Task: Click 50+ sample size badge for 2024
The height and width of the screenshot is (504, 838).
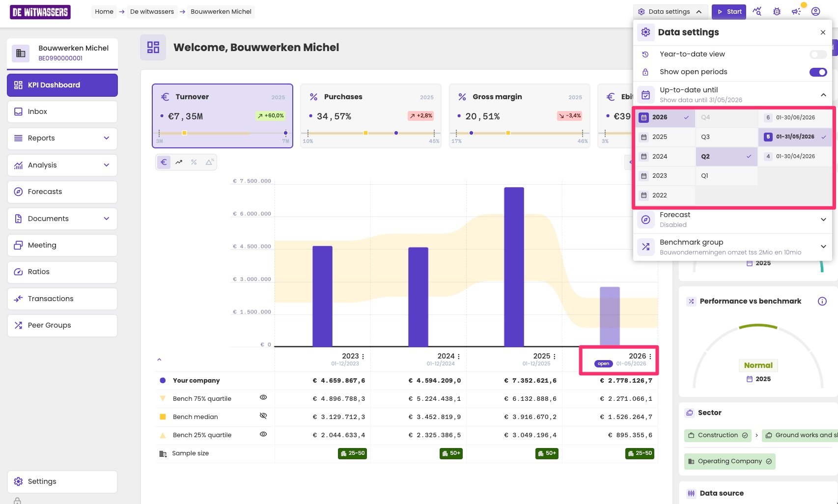Action: pos(451,453)
